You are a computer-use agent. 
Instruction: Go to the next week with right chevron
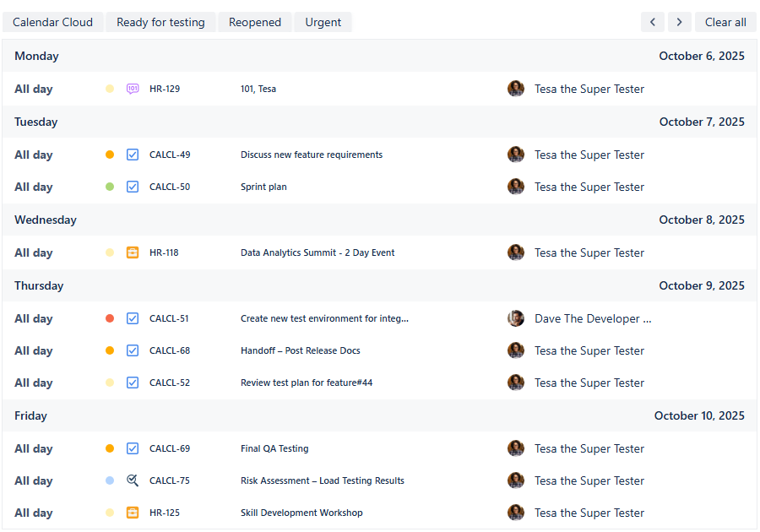coord(680,22)
